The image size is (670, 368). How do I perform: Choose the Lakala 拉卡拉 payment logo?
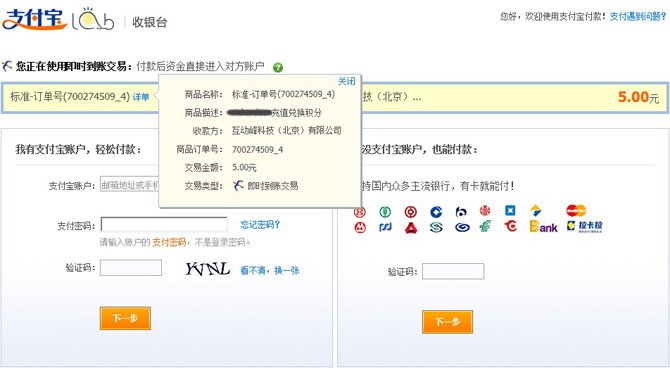[x=584, y=226]
